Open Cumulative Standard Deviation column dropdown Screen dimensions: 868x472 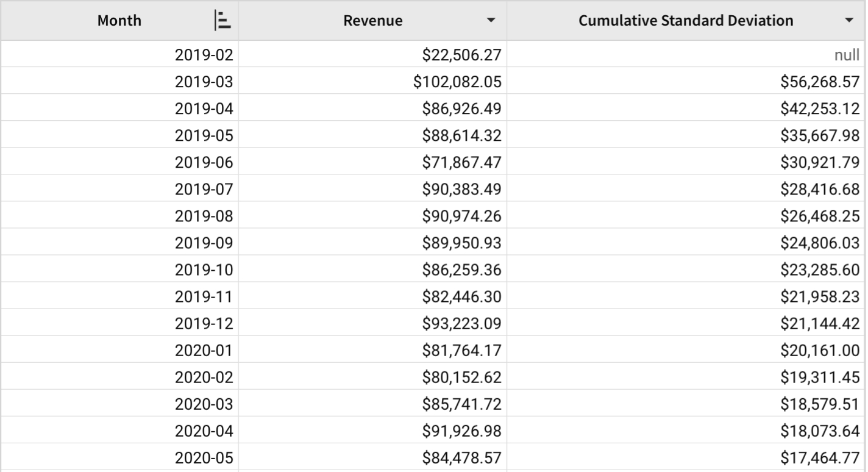(x=849, y=21)
